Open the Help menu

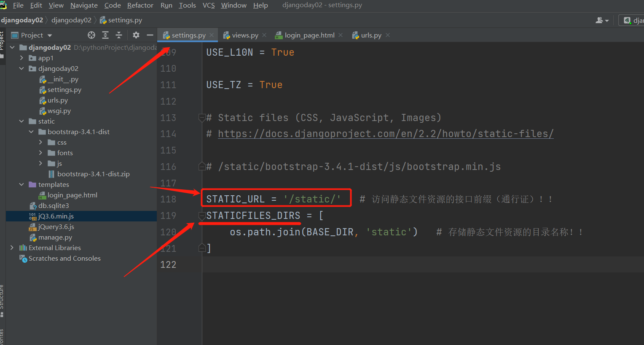pos(260,5)
